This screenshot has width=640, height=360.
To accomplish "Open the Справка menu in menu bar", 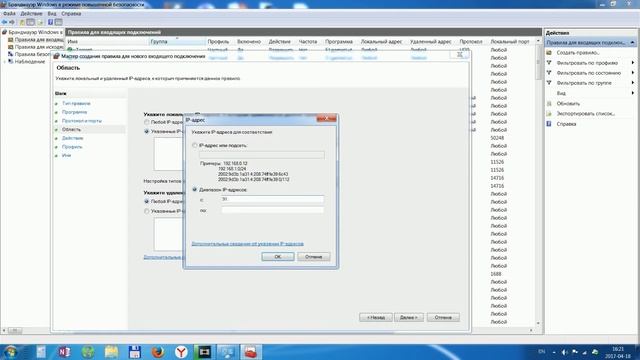I will click(71, 13).
